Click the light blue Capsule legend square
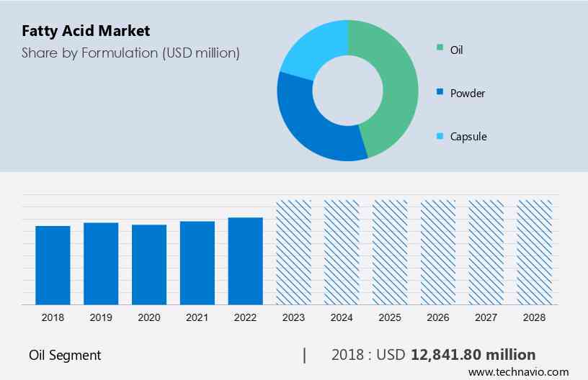This screenshot has height=380, width=588. [x=440, y=136]
